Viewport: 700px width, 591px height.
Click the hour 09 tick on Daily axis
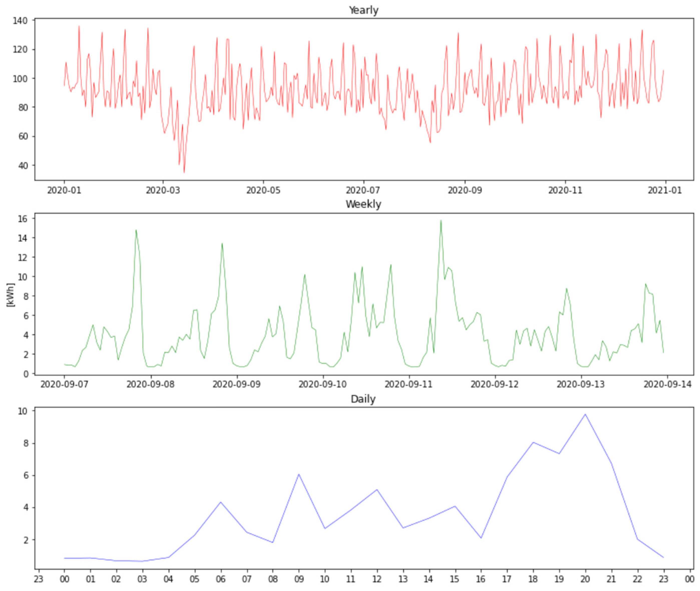(299, 579)
